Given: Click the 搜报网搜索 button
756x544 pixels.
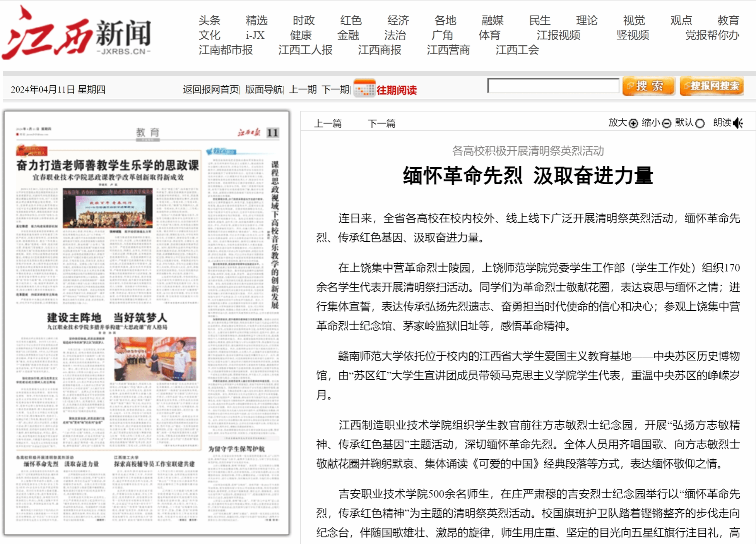Looking at the screenshot, I should point(712,86).
